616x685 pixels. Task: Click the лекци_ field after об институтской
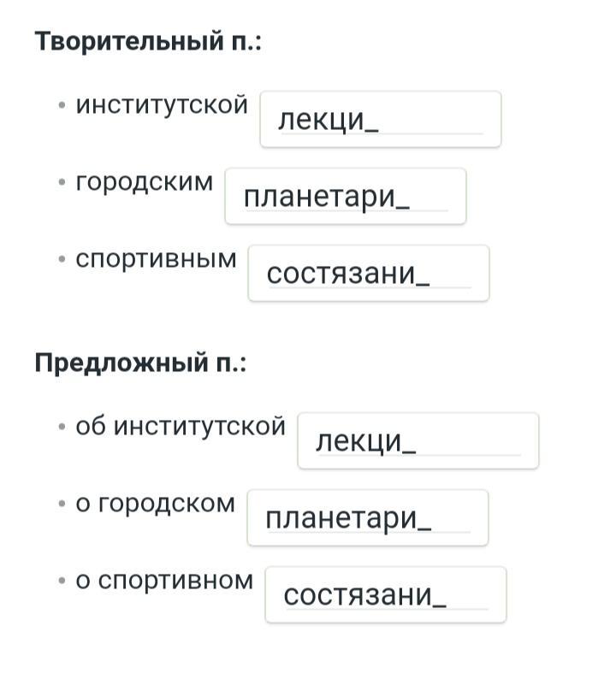point(418,440)
